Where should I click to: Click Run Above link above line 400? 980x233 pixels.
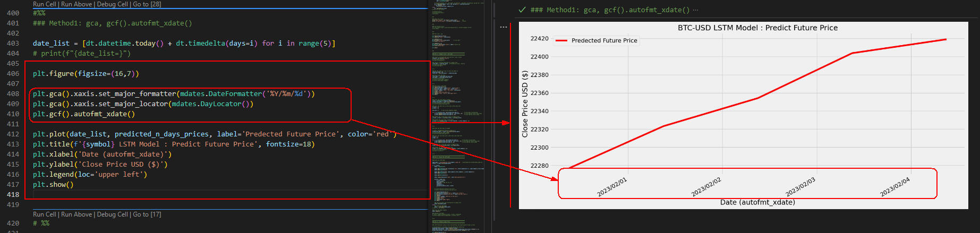tap(76, 4)
